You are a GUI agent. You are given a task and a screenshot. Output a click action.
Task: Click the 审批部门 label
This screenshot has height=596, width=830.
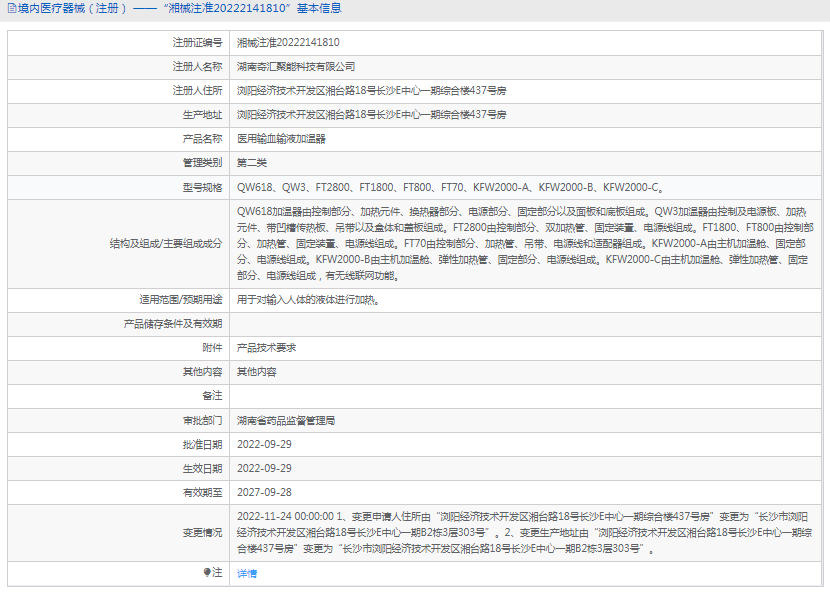[203, 421]
